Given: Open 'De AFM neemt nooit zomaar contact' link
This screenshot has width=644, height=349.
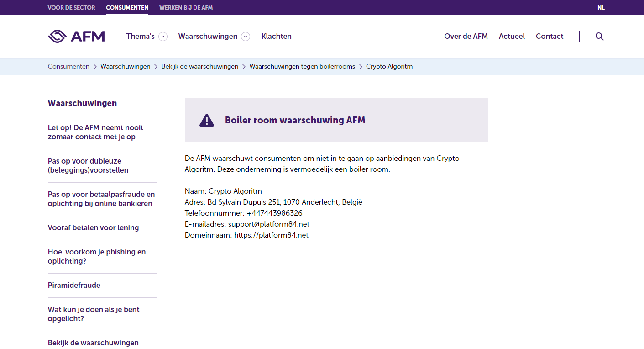Looking at the screenshot, I should click(96, 132).
